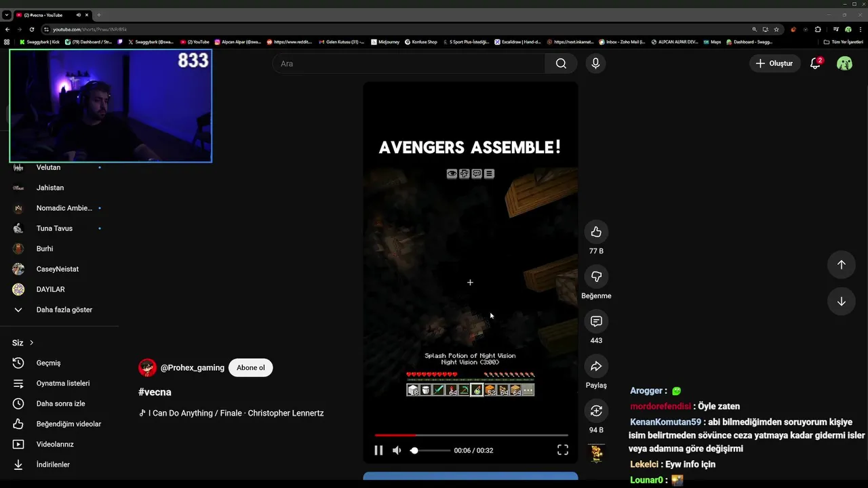Open notifications bell with 2 badge

(x=816, y=64)
